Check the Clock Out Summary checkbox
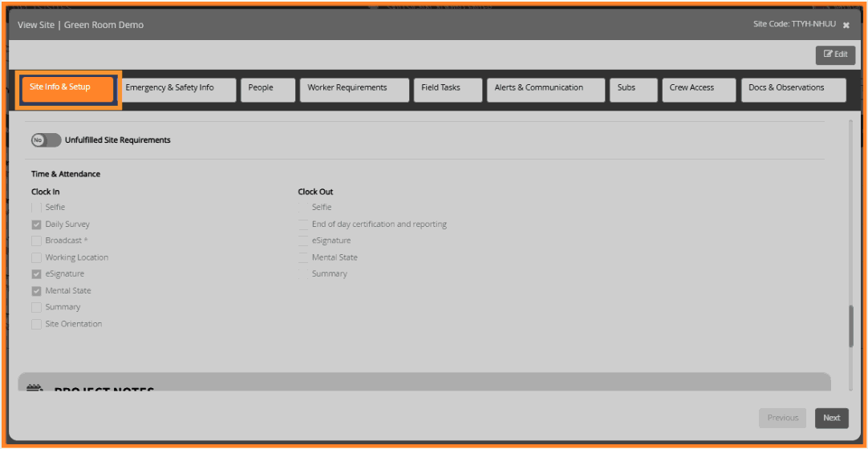Screen dimensions: 868x449 coord(302,274)
